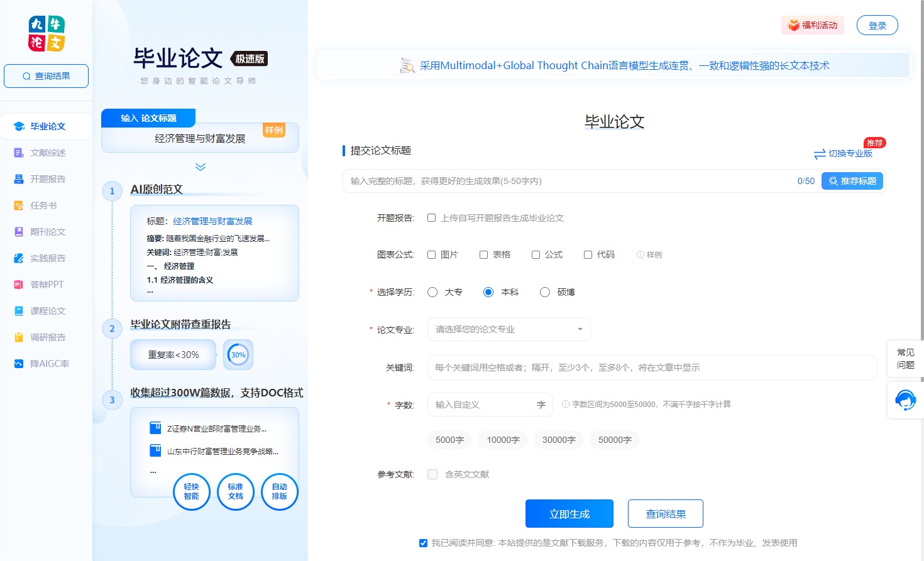Click the book icon beside 山东中行财富管理
Image resolution: width=924 pixels, height=561 pixels.
coord(155,450)
